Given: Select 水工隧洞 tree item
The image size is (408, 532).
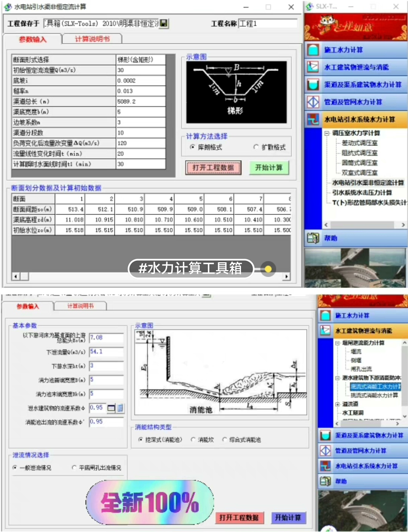Looking at the screenshot, I should click(353, 413).
